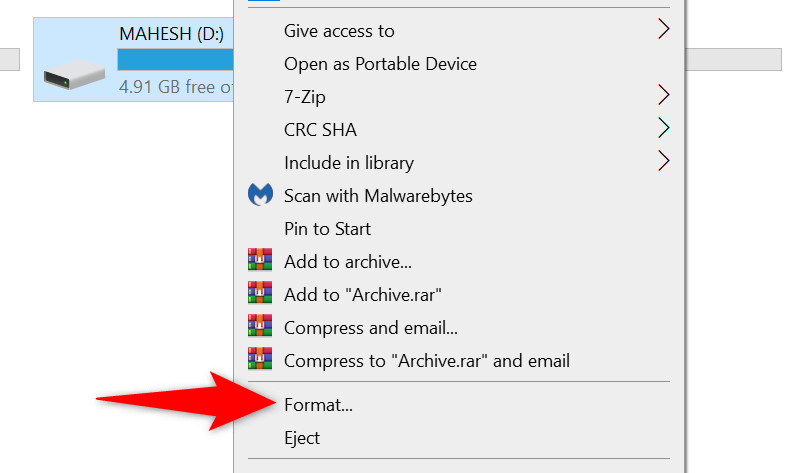Expand the 7-Zip submenu arrow
The height and width of the screenshot is (473, 791).
tap(663, 96)
